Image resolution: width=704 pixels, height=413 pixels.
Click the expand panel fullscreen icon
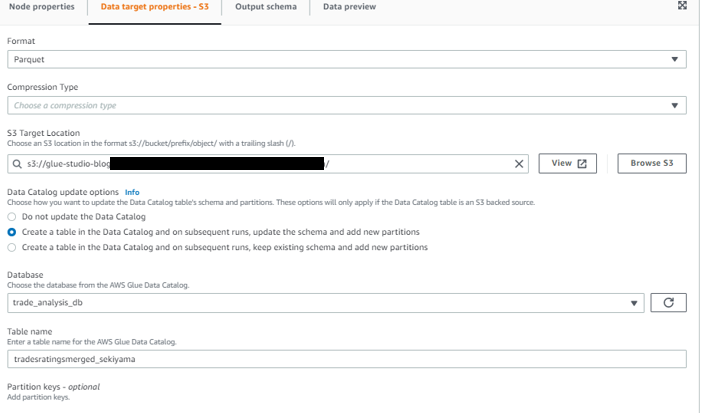[682, 5]
